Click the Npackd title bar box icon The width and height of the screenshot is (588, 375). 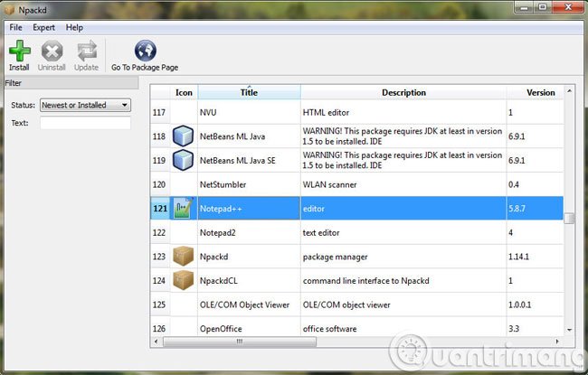[10, 10]
